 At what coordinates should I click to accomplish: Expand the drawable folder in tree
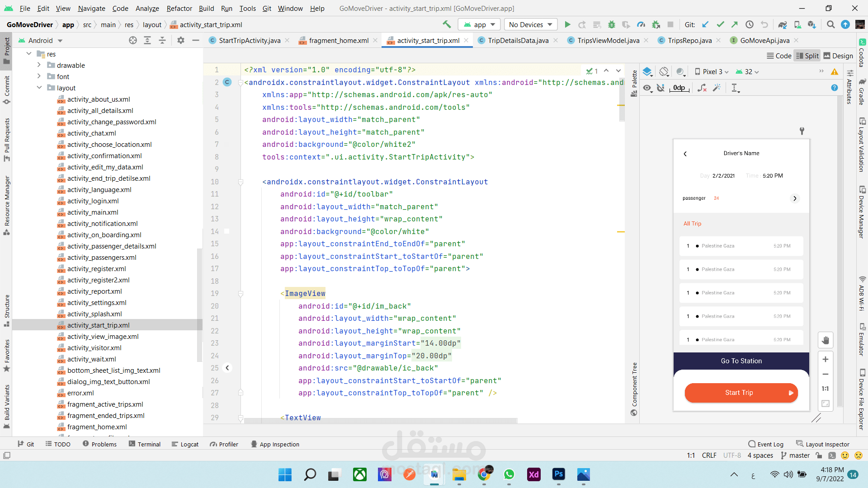click(x=39, y=65)
